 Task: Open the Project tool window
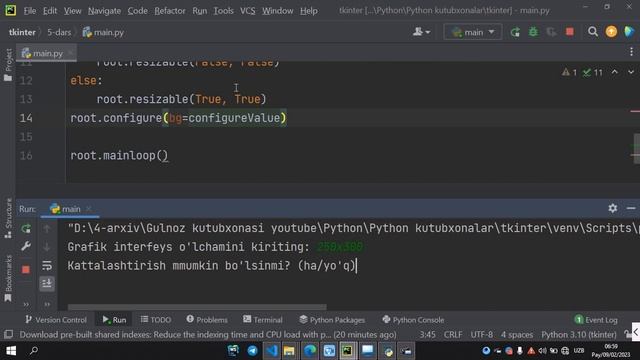coord(8,65)
